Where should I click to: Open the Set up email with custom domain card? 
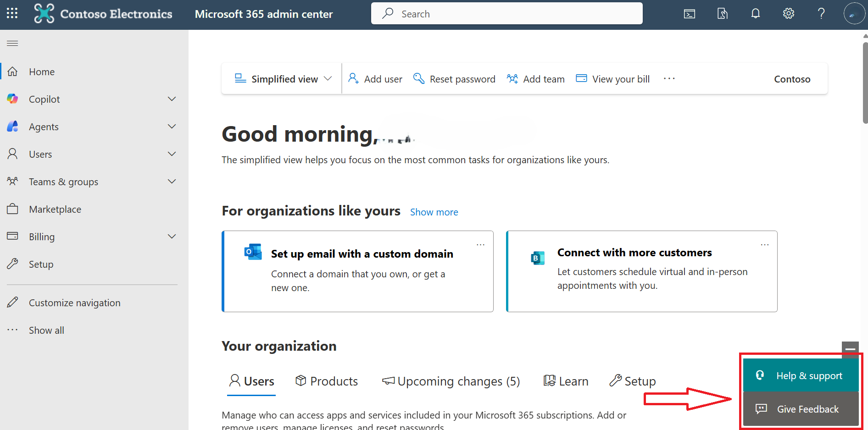pos(357,271)
